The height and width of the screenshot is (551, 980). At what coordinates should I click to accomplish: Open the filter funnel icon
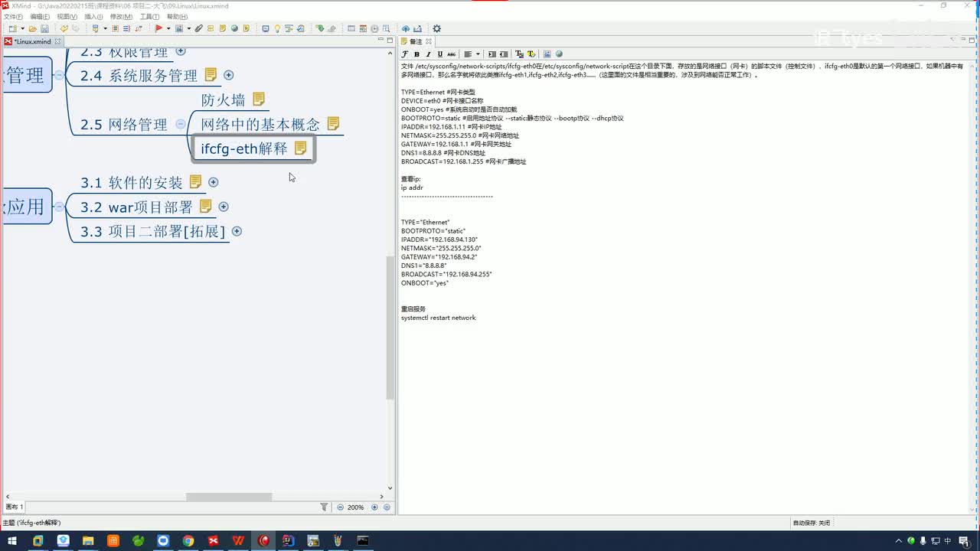(324, 507)
